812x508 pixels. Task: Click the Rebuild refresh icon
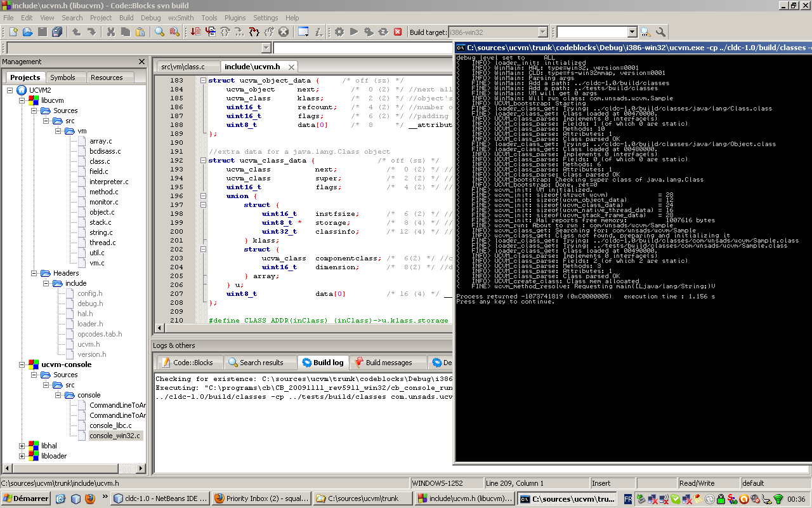pos(383,32)
